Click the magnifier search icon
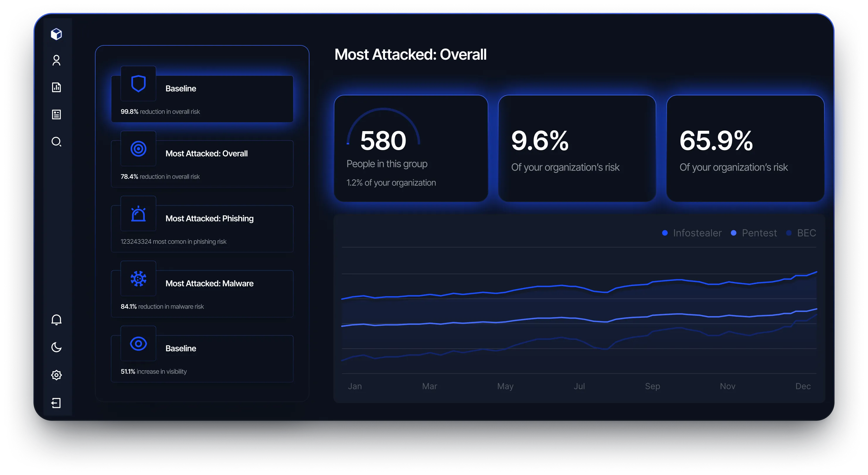Image resolution: width=868 pixels, height=475 pixels. (56, 142)
